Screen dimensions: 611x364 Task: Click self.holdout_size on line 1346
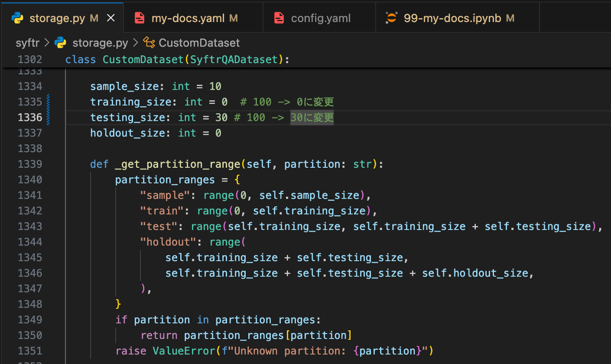474,273
